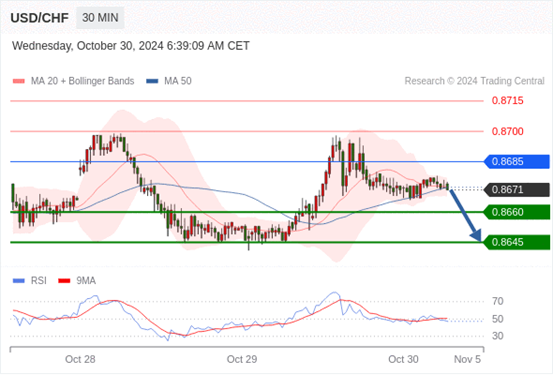The image size is (553, 375).
Task: Click the 0.8715 resistance price label
Action: [508, 101]
